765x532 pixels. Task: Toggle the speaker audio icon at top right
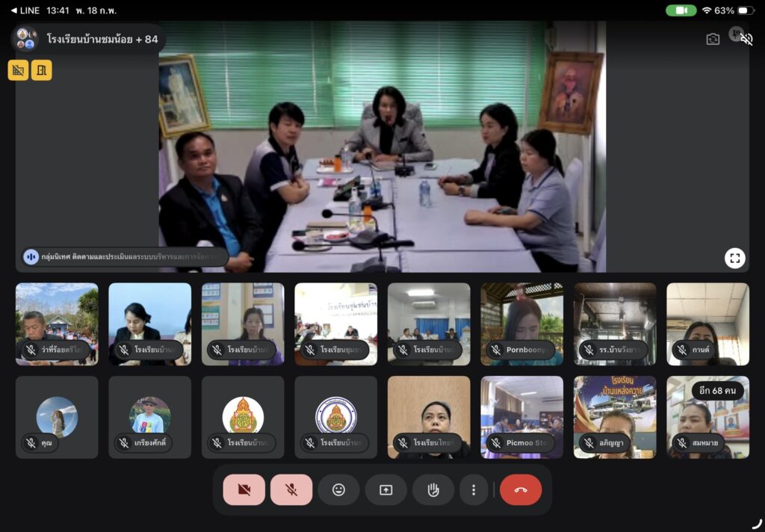(x=746, y=39)
